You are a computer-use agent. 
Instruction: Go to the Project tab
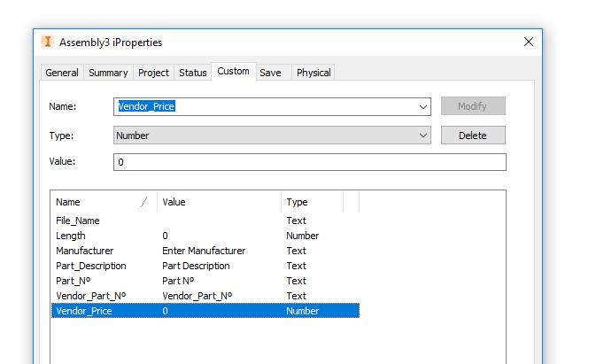153,73
